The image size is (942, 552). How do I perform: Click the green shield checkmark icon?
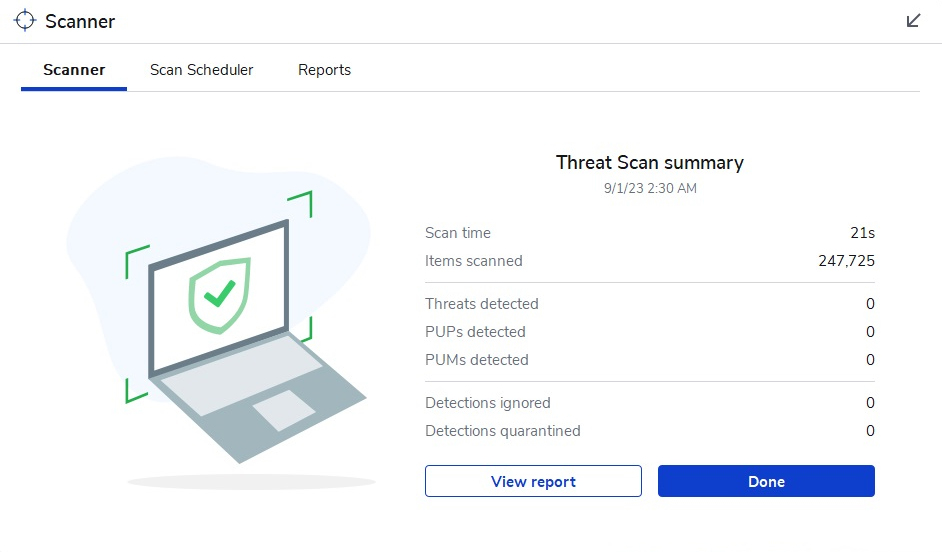[x=220, y=294]
